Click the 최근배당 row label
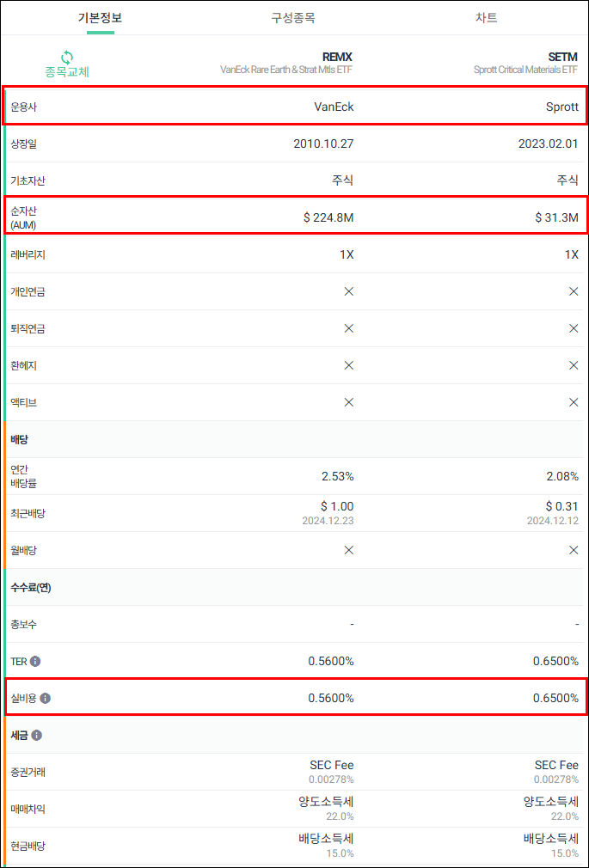This screenshot has height=868, width=589. pyautogui.click(x=28, y=513)
